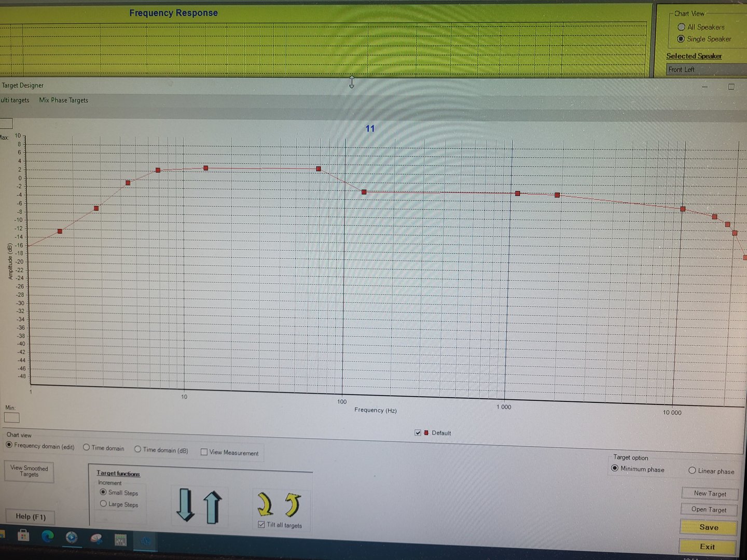Image resolution: width=747 pixels, height=560 pixels.
Task: Tilt target clockwise with yellow curved arrow
Action: tap(265, 504)
